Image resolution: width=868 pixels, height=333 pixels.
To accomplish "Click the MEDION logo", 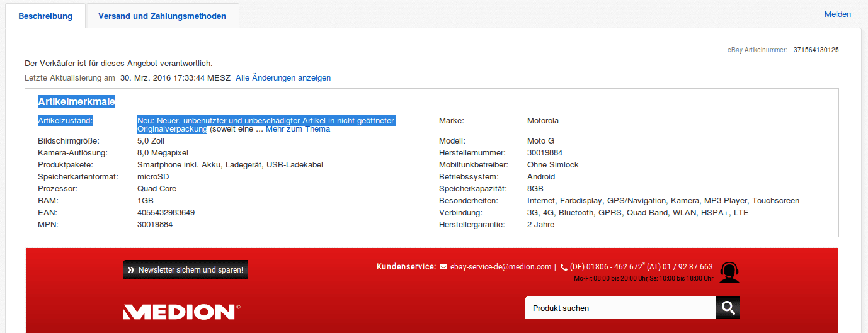I will click(181, 311).
